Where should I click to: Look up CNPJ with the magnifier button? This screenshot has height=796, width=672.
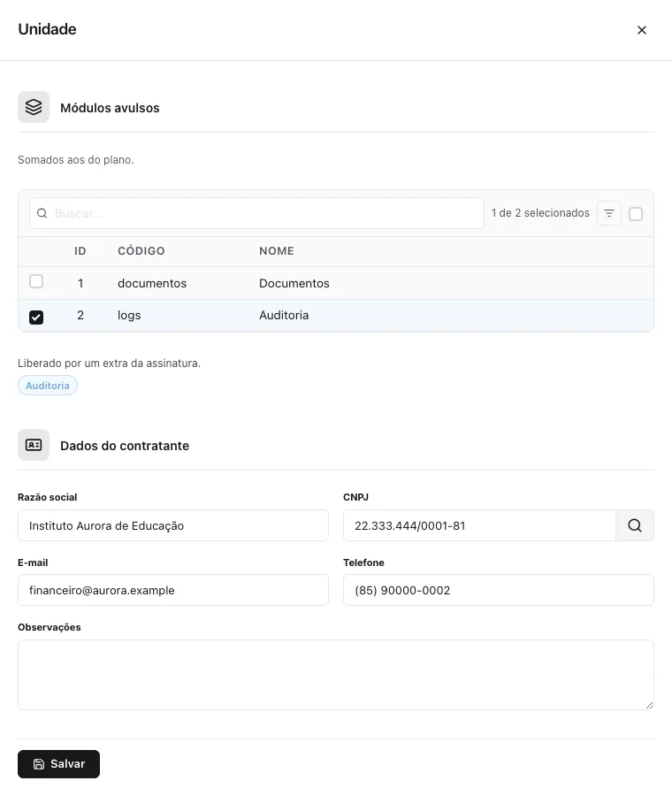[635, 525]
